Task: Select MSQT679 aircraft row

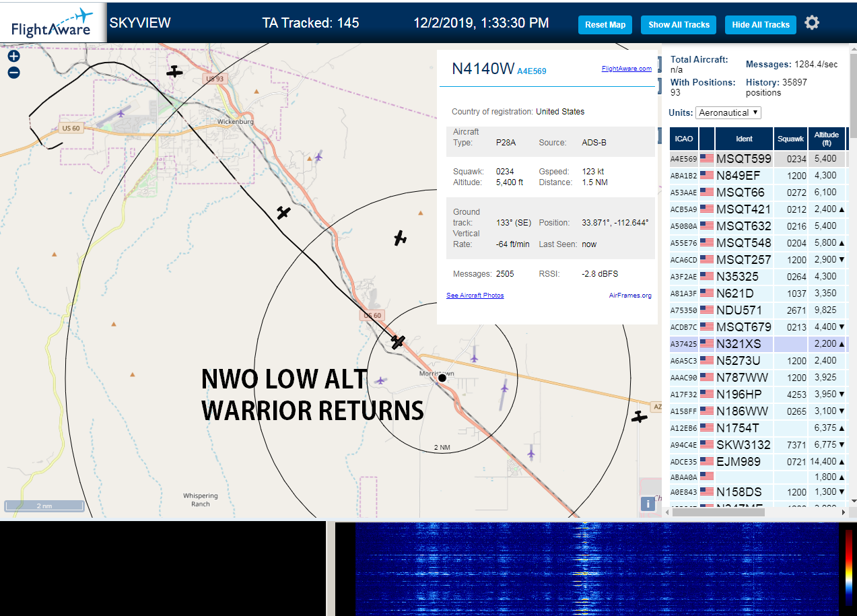Action: point(759,327)
